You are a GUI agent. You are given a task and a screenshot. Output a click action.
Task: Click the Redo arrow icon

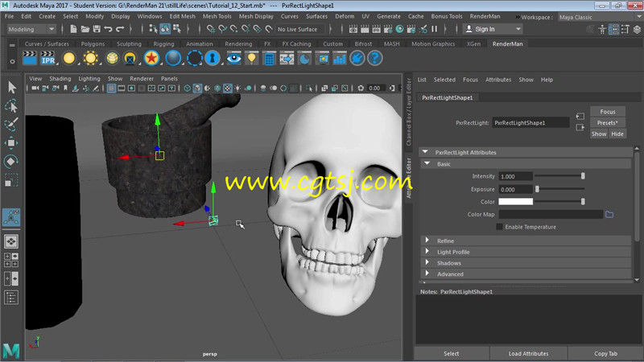[120, 29]
